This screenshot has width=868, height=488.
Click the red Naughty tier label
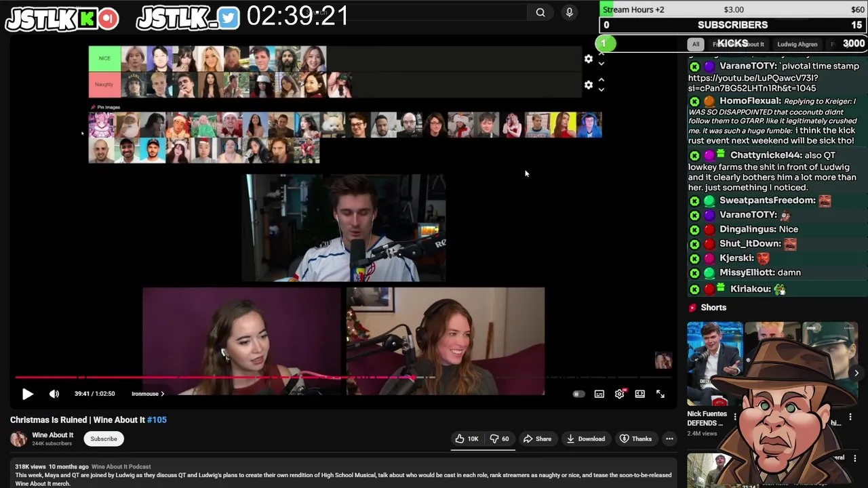(104, 85)
